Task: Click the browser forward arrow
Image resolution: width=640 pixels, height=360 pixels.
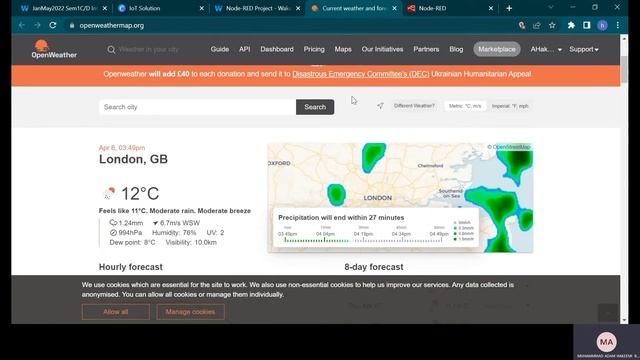Action: click(37, 25)
